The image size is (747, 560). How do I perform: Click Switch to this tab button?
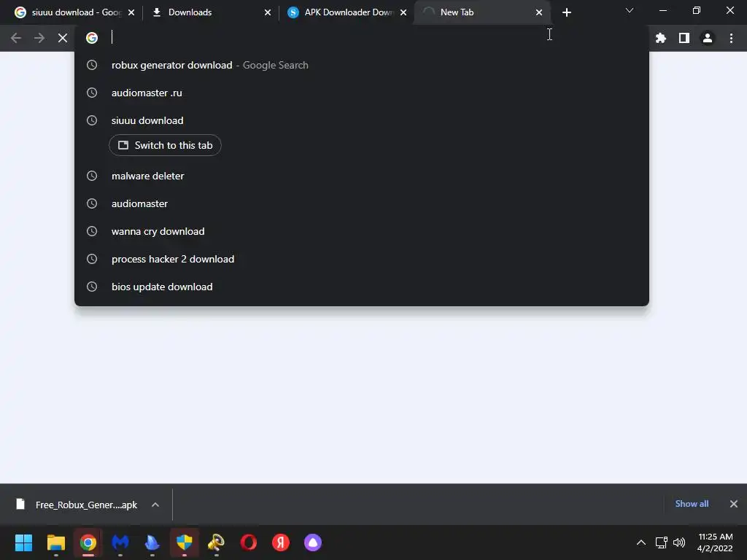tap(165, 145)
